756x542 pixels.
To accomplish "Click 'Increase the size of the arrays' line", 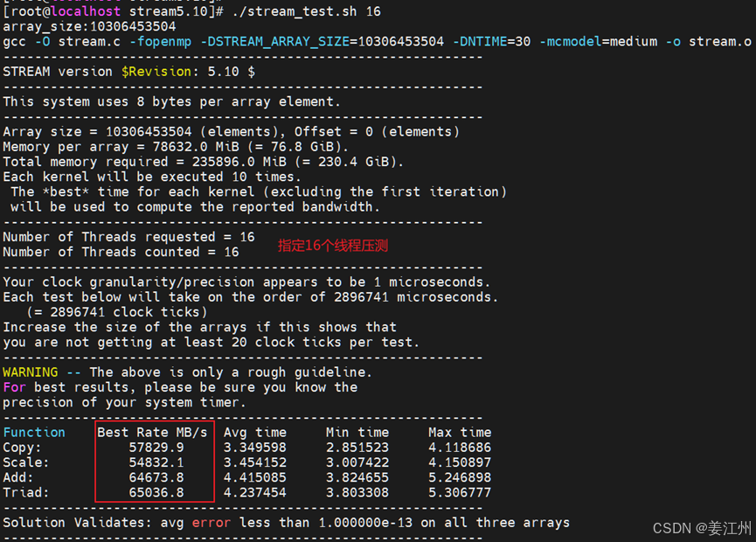I will click(199, 327).
